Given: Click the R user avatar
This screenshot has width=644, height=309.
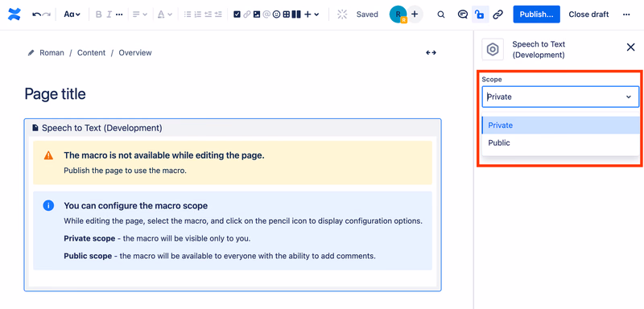Looking at the screenshot, I should (398, 14).
